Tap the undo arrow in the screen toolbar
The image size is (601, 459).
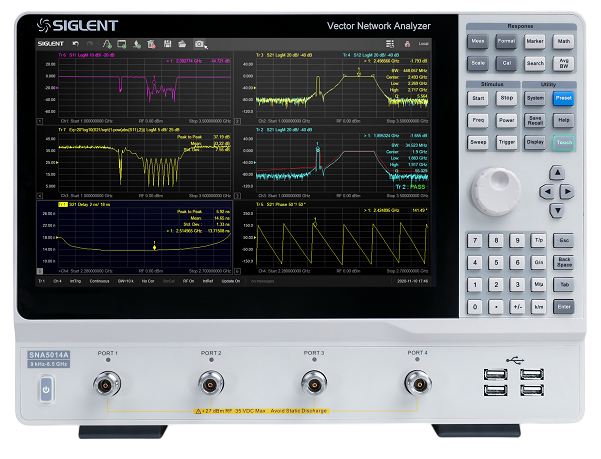[76, 44]
